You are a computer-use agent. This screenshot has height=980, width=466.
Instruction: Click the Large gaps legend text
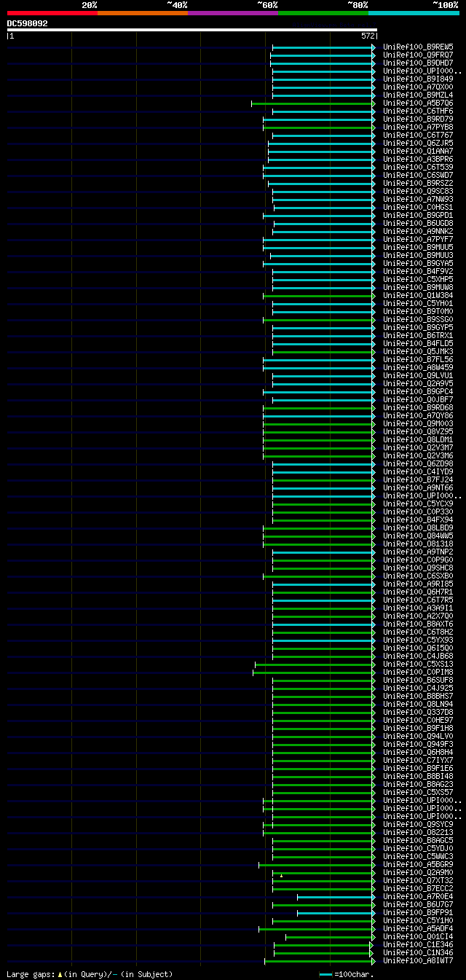(90, 974)
